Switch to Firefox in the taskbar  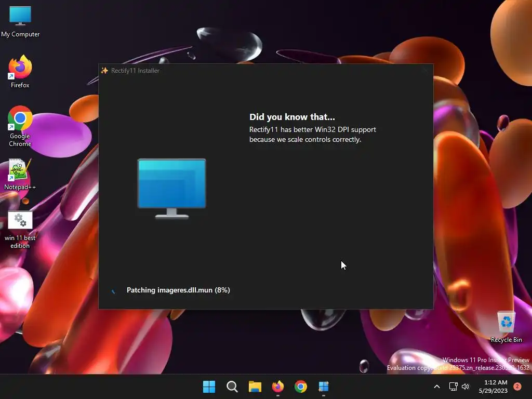point(278,387)
